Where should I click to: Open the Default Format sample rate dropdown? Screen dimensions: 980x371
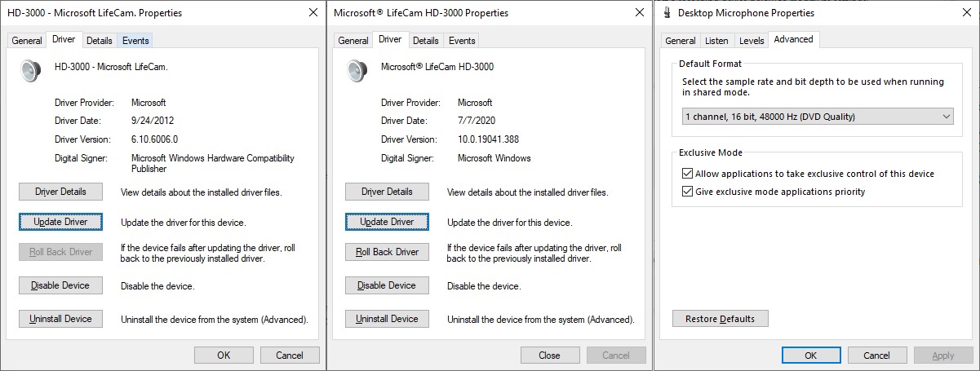coord(818,117)
